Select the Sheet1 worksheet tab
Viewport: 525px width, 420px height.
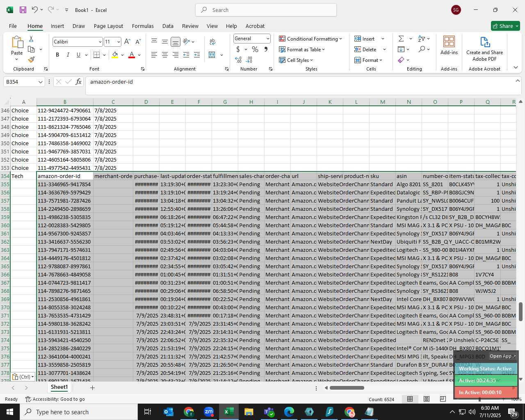point(59,387)
